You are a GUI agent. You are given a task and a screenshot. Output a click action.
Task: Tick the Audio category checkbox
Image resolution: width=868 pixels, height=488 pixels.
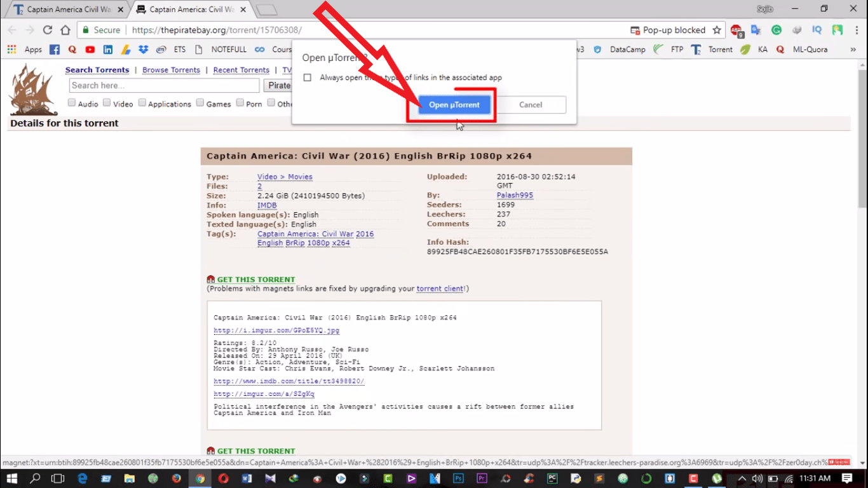[x=72, y=102]
